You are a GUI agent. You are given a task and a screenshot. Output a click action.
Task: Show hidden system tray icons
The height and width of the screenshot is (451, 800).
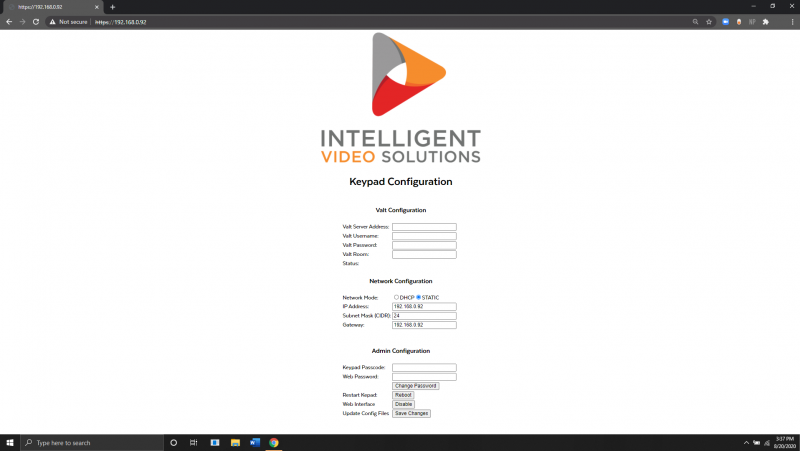(x=746, y=443)
